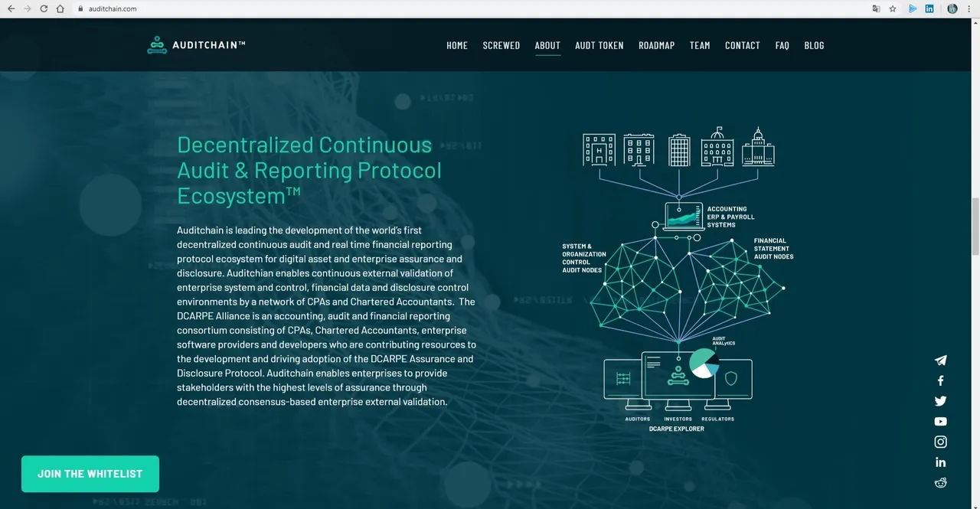Open the AUDT TOKEN nav item
980x509 pixels.
point(599,45)
